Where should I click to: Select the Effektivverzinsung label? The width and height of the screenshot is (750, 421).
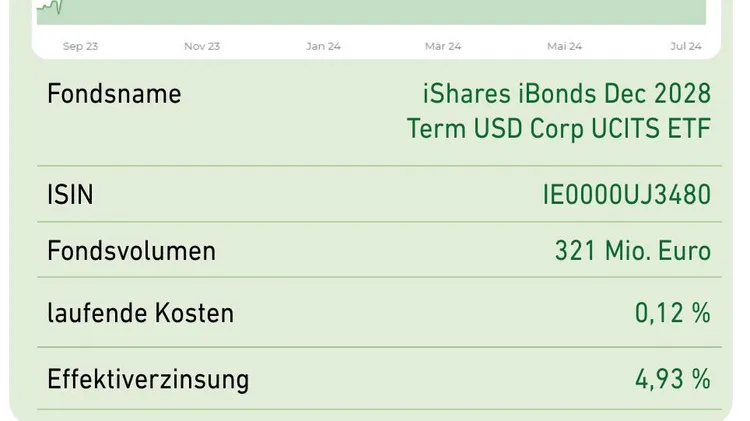tap(148, 380)
